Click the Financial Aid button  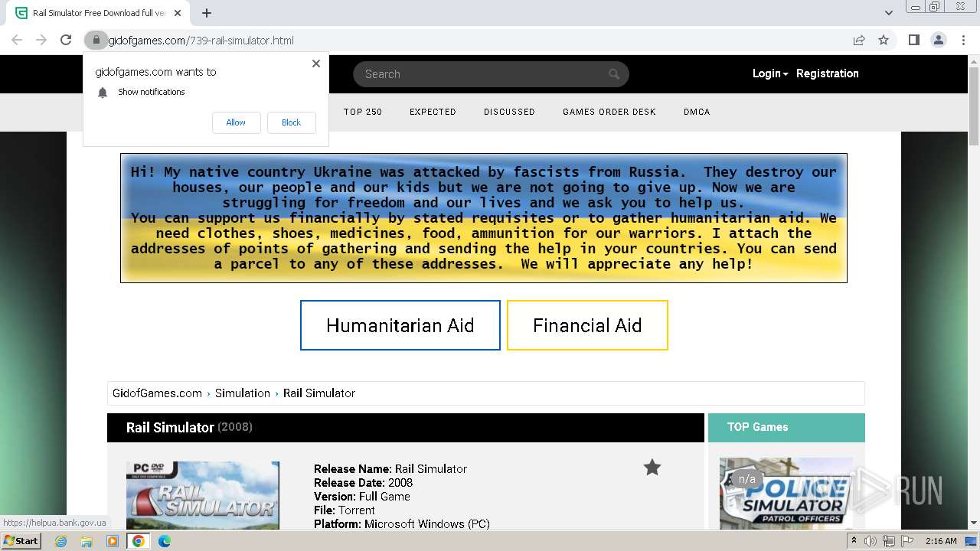click(x=587, y=325)
